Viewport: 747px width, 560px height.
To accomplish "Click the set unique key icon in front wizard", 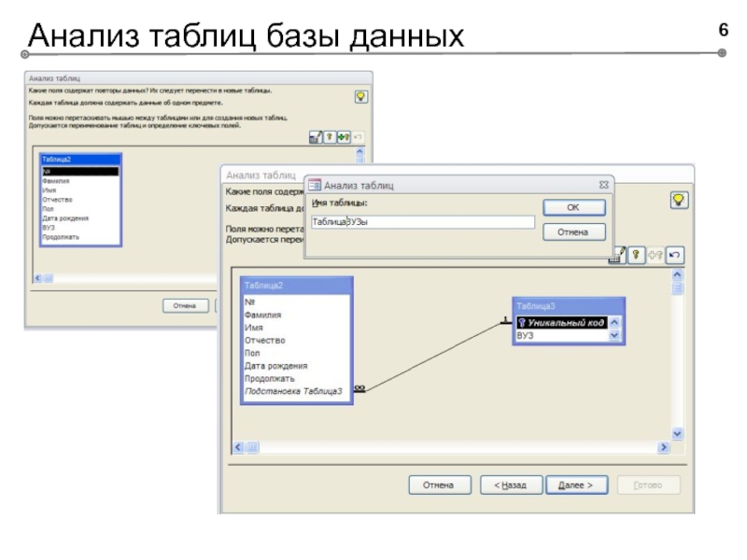I will (636, 255).
